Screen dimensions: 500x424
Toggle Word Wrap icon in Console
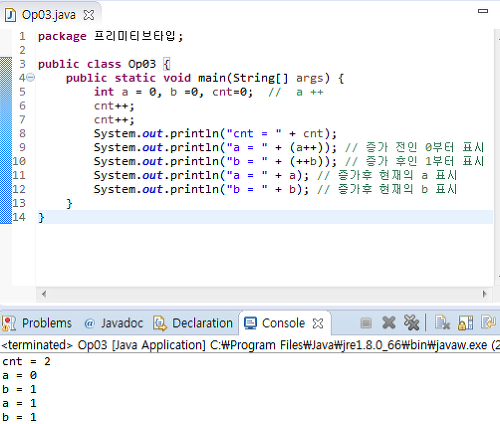pyautogui.click(x=489, y=323)
